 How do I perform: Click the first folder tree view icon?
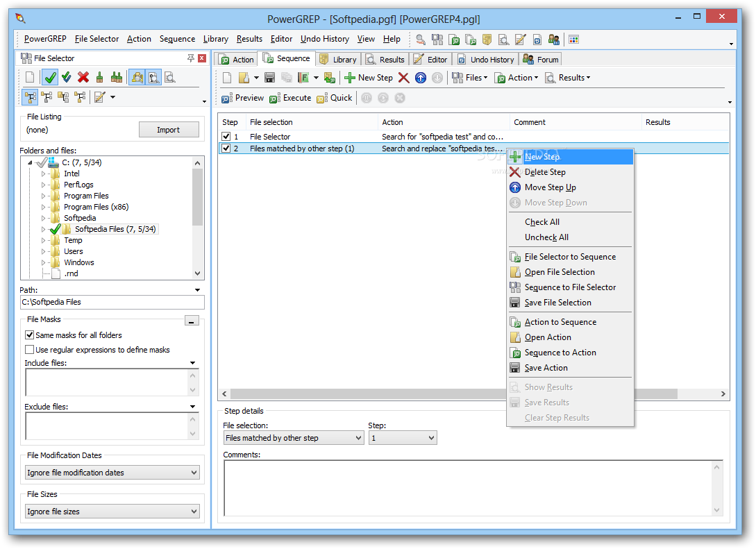coord(31,97)
